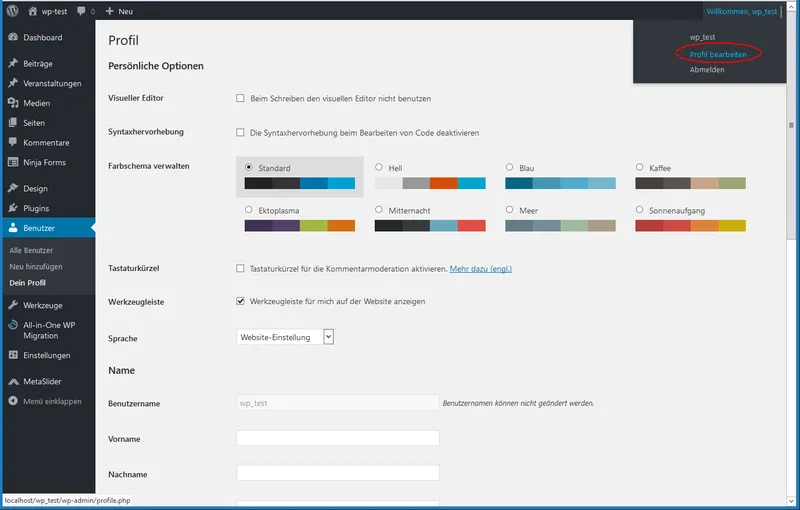800x510 pixels.
Task: Open the Sprache Website-Einstellung dropdown
Action: pyautogui.click(x=285, y=337)
